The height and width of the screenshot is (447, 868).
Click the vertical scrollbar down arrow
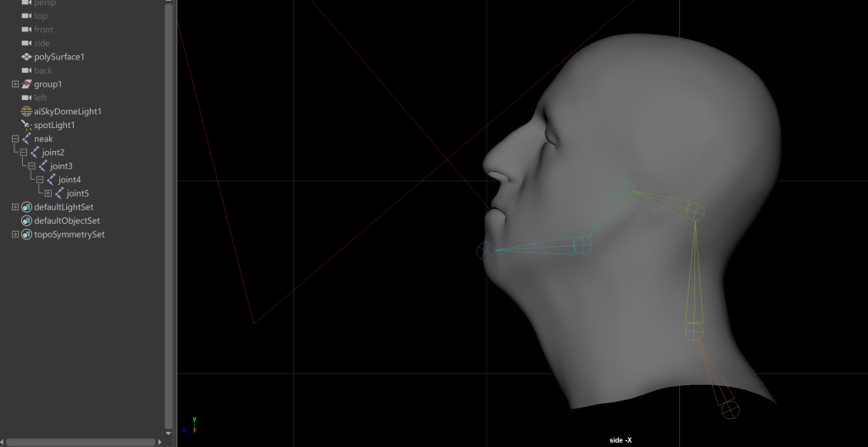tap(169, 433)
